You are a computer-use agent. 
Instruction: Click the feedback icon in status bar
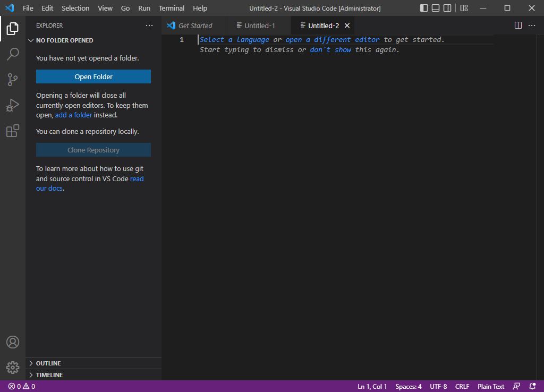pyautogui.click(x=516, y=386)
